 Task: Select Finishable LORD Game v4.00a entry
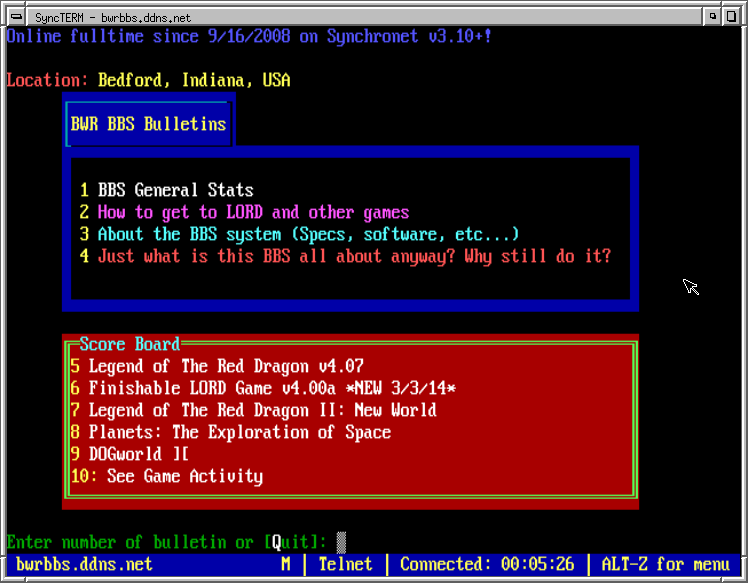[x=263, y=388]
